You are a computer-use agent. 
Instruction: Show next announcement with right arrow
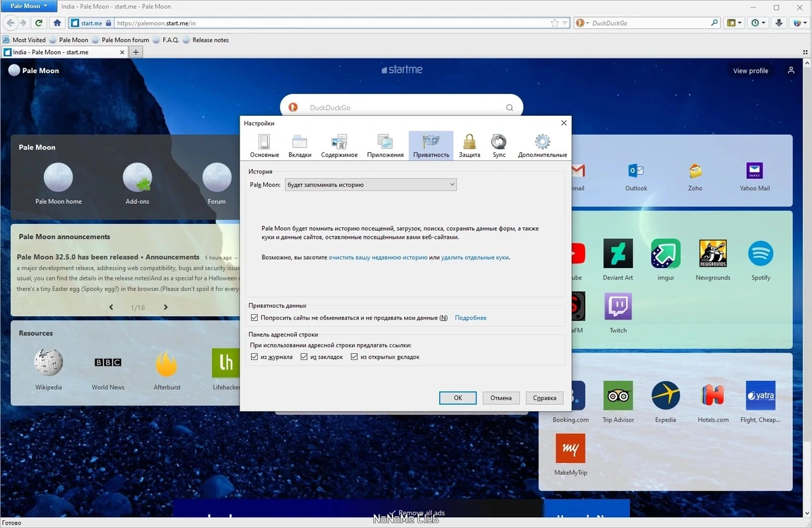(166, 307)
